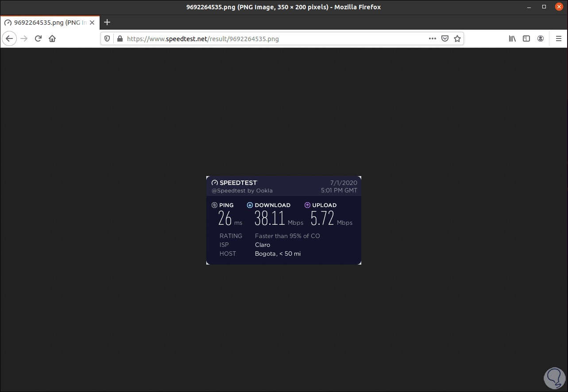Click the date 7/1/2020
This screenshot has width=568, height=392.
(344, 183)
